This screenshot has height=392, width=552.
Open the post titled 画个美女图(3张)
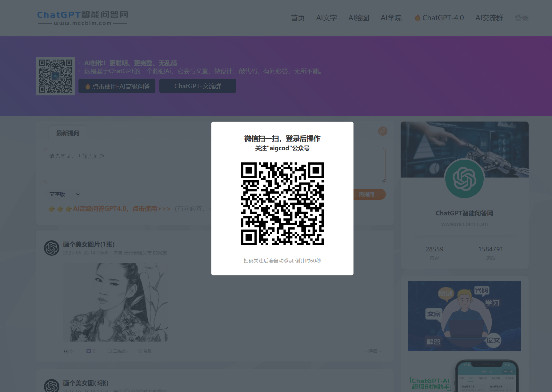coord(86,383)
